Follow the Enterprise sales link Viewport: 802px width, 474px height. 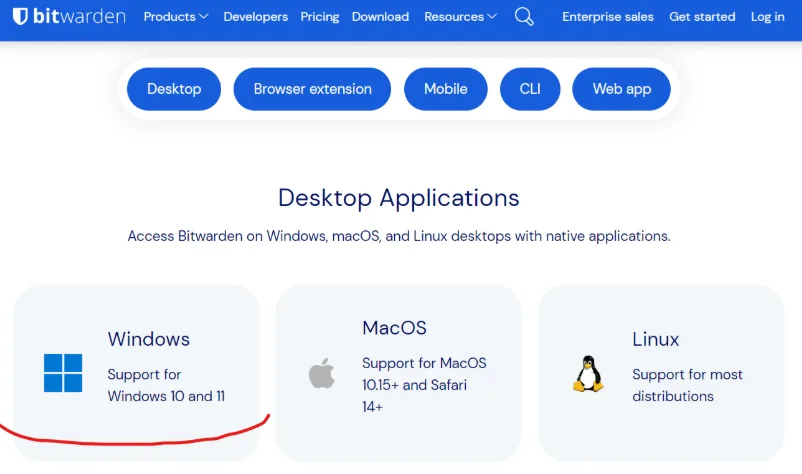point(608,17)
